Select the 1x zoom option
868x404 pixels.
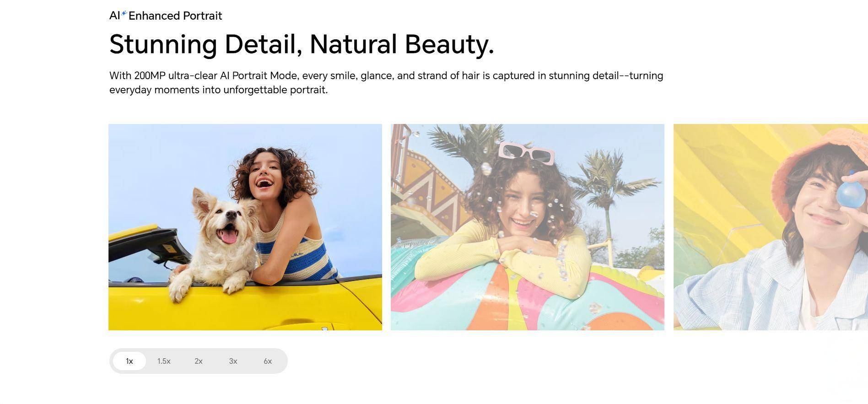tap(129, 361)
